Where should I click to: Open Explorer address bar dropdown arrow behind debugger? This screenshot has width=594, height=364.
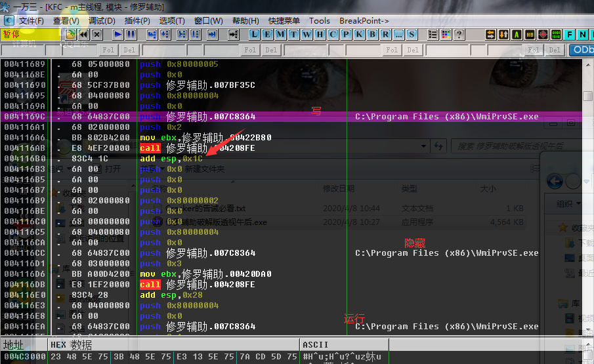tap(423, 146)
